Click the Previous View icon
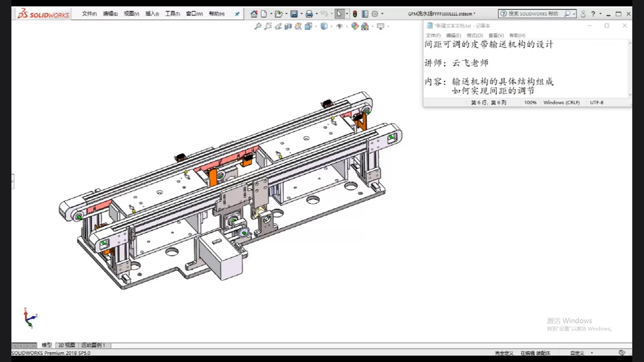Viewport: 644px width, 362px height. click(x=278, y=26)
